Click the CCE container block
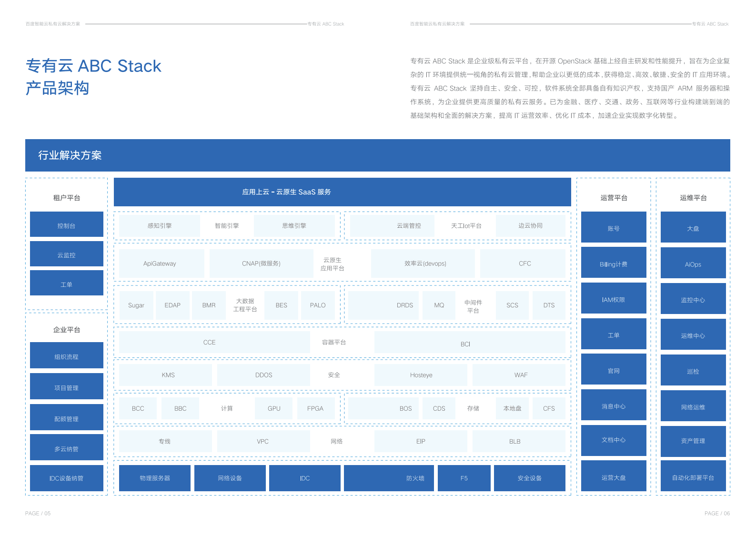Screen dimensions: 756x537 pos(214,343)
